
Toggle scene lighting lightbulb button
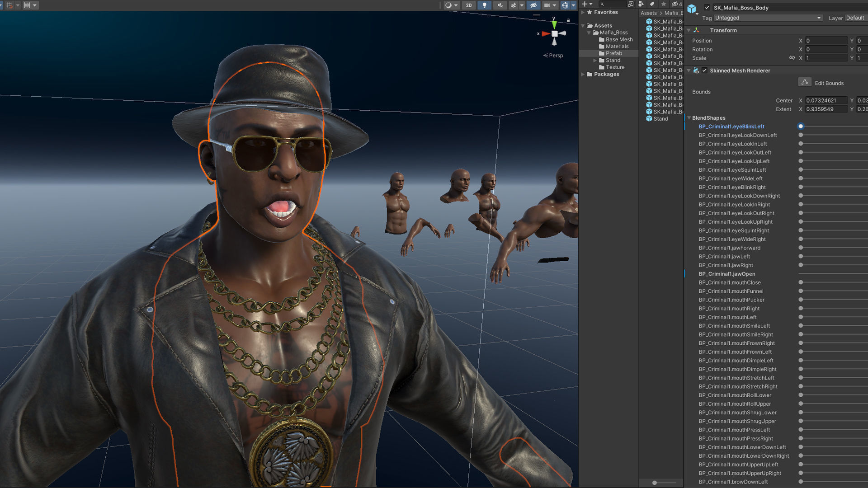tap(484, 5)
